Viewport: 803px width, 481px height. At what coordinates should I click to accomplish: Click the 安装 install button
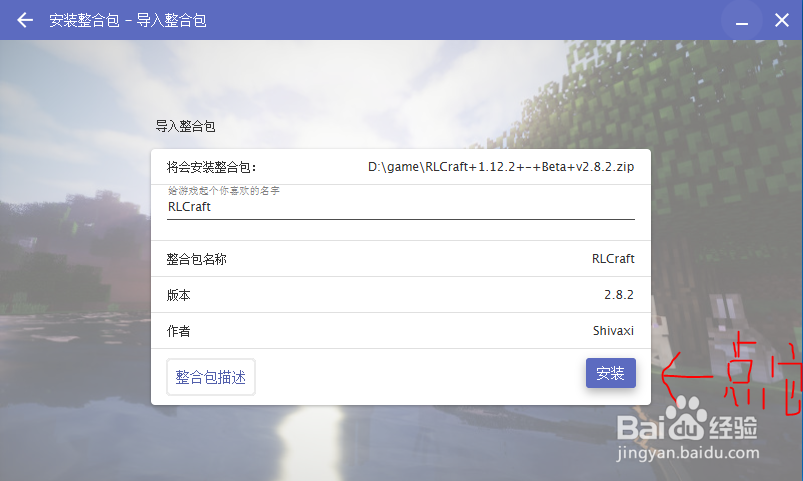(x=610, y=373)
